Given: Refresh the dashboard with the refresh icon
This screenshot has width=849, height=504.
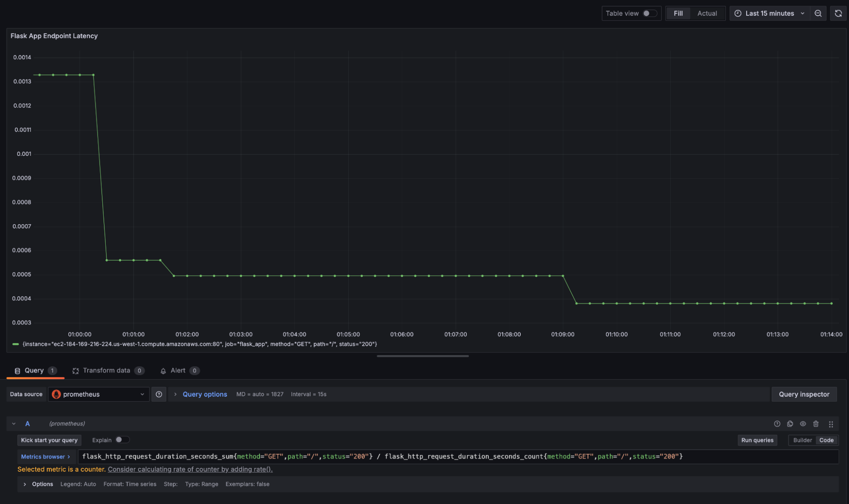Looking at the screenshot, I should [x=838, y=13].
